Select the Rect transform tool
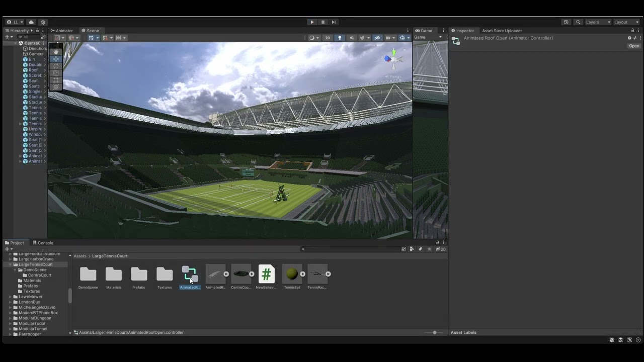The image size is (644, 362). pyautogui.click(x=56, y=80)
